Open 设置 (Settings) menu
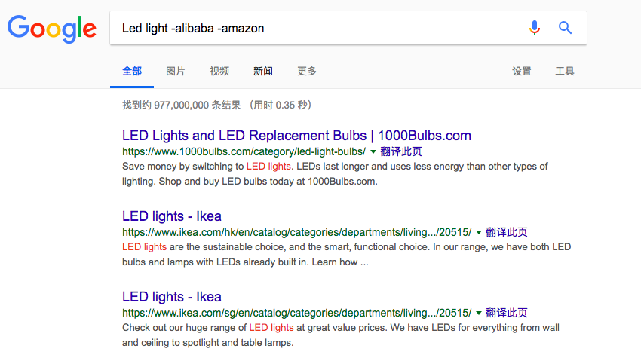This screenshot has height=364, width=641. coord(522,71)
